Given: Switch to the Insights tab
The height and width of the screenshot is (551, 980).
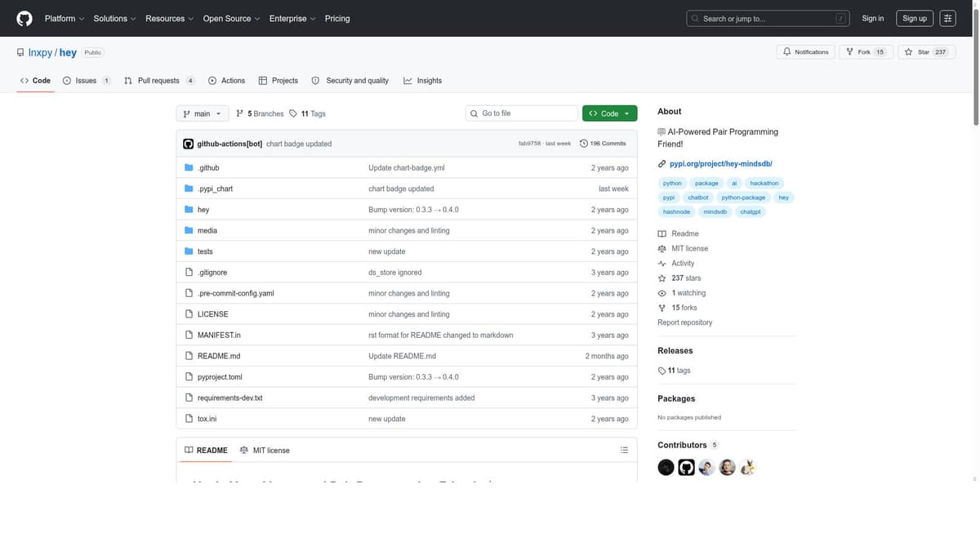Looking at the screenshot, I should click(x=422, y=81).
